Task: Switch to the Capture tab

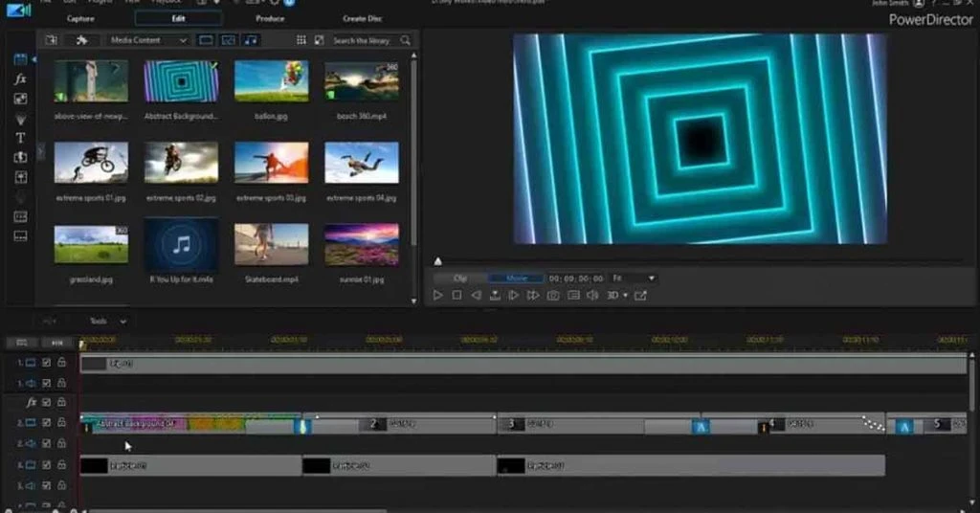Action: [80, 19]
